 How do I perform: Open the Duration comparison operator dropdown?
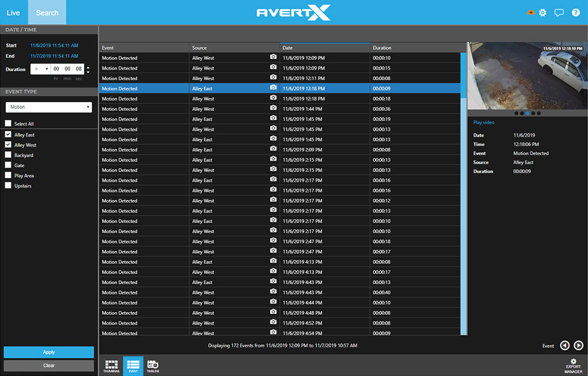[x=41, y=69]
